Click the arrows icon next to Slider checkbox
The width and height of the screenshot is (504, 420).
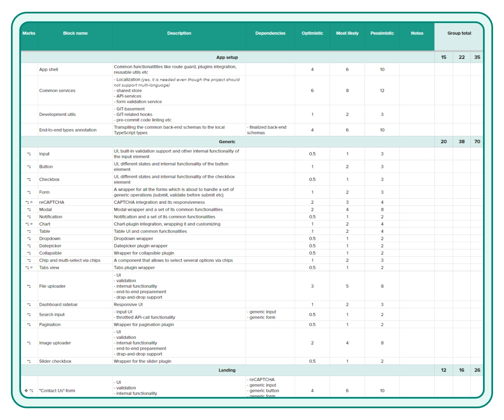(29, 362)
